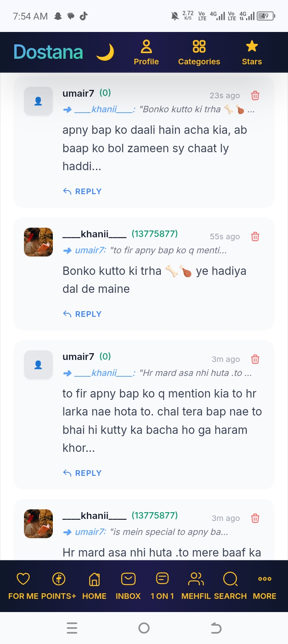Reply to the 'Bonko kutto ki trha' comment

click(x=82, y=314)
